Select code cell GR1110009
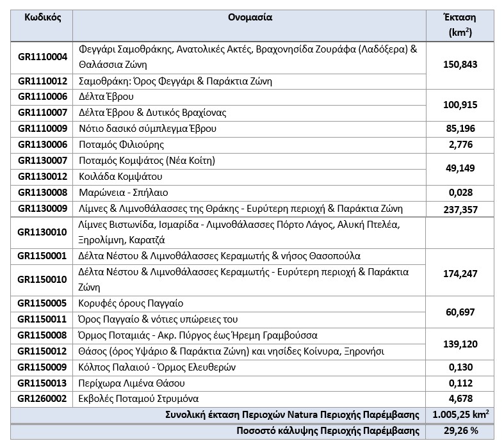Viewport: 504px width, 448px height. tap(42, 129)
